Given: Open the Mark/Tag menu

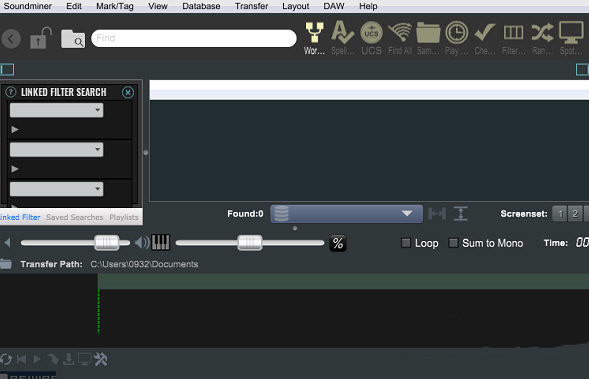Looking at the screenshot, I should pyautogui.click(x=115, y=6).
